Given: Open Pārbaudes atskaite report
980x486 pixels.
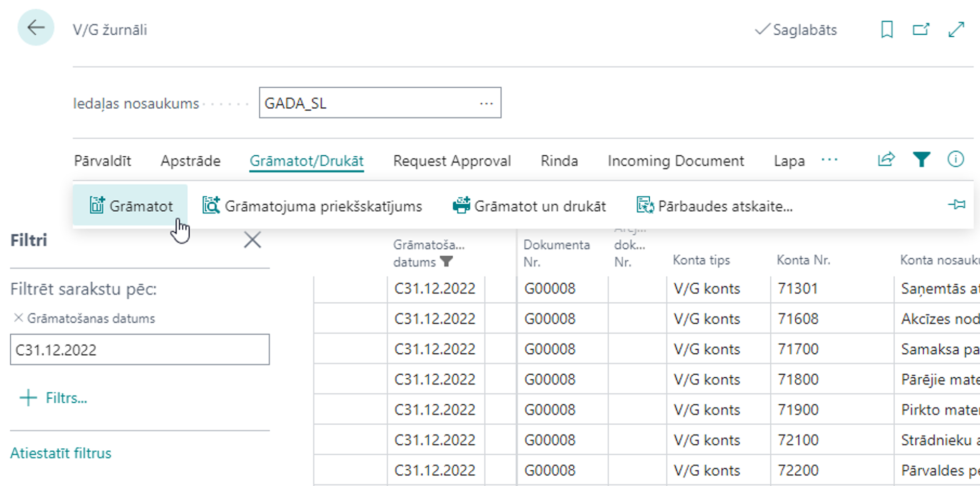Looking at the screenshot, I should [x=714, y=206].
